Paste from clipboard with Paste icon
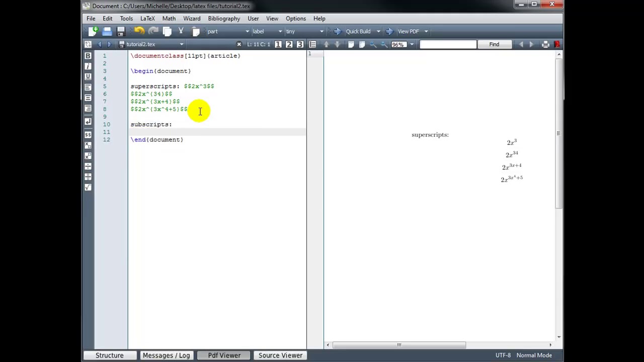644x362 pixels. pos(196,31)
